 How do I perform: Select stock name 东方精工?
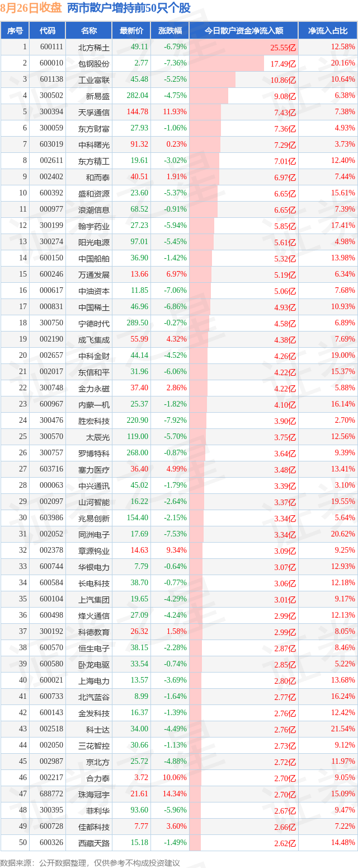(x=94, y=161)
